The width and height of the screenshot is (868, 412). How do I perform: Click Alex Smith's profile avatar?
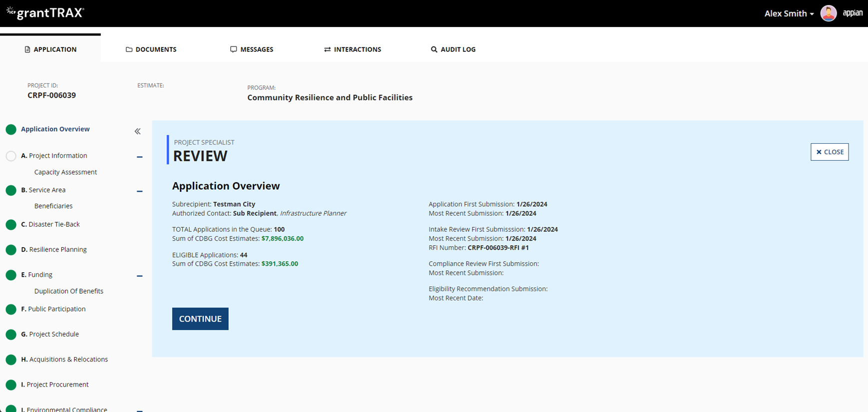tap(828, 13)
